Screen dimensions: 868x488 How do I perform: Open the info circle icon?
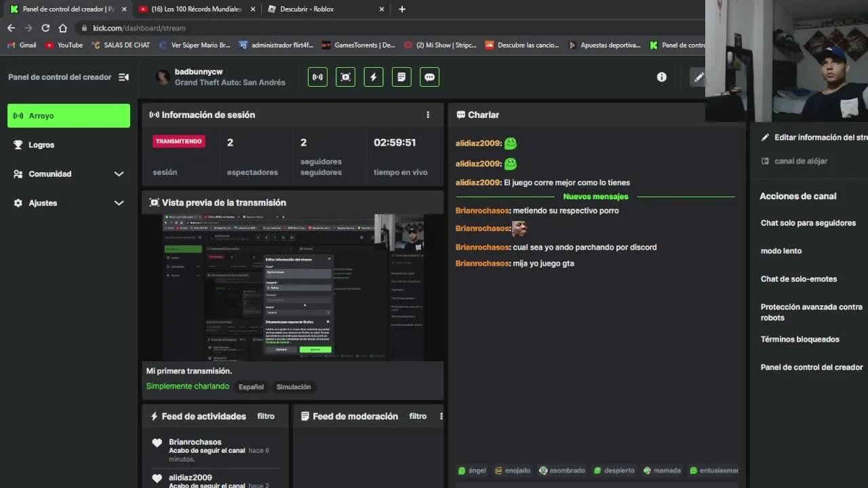pyautogui.click(x=662, y=77)
